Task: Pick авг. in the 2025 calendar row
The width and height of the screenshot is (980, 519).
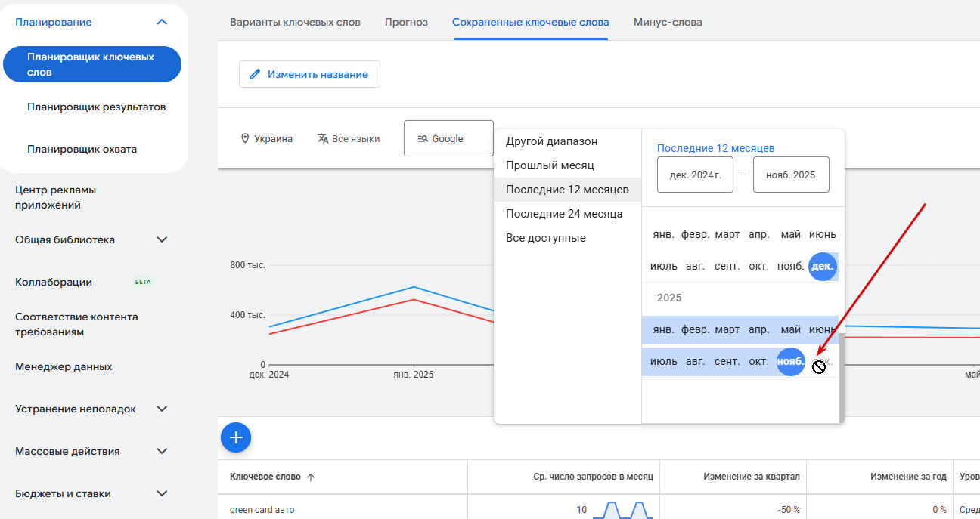Action: pyautogui.click(x=696, y=362)
